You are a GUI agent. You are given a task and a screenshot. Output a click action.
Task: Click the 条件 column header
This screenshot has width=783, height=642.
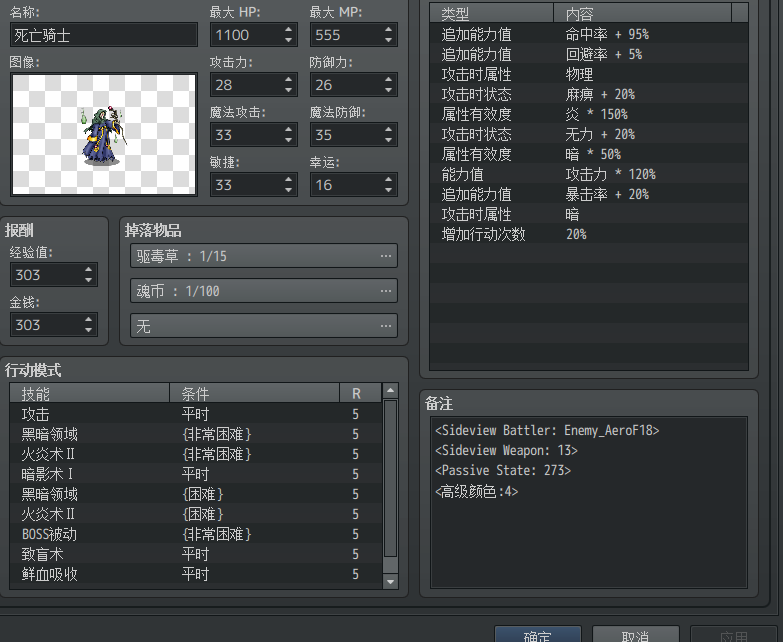255,393
